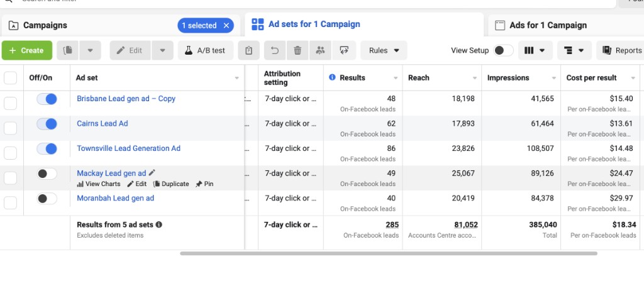Viewport: 644px width, 303px height.
Task: Open the Mackay Lead gen ad link
Action: pyautogui.click(x=111, y=174)
